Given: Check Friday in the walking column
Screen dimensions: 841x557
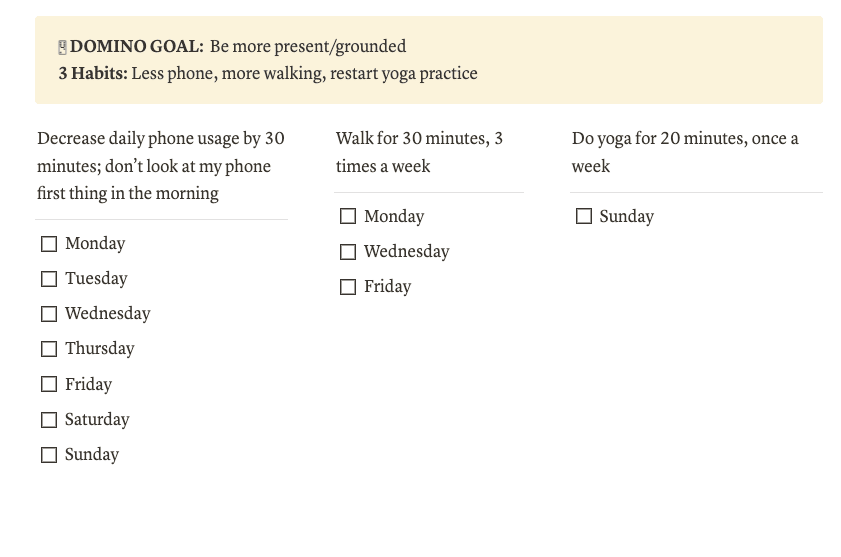Looking at the screenshot, I should pyautogui.click(x=348, y=287).
